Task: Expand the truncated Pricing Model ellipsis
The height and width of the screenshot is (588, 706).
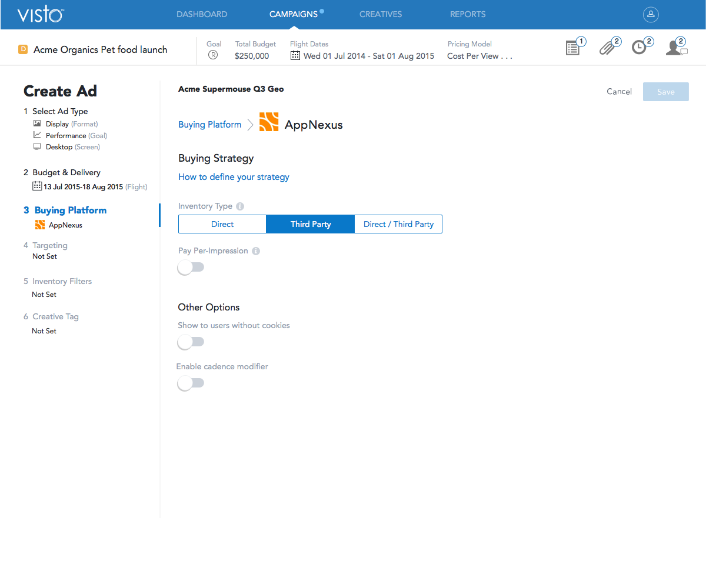Action: point(507,56)
